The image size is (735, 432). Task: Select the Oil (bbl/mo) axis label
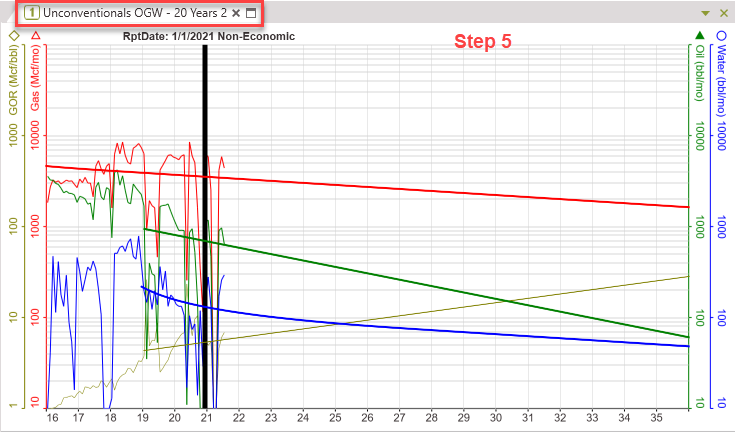click(x=700, y=73)
